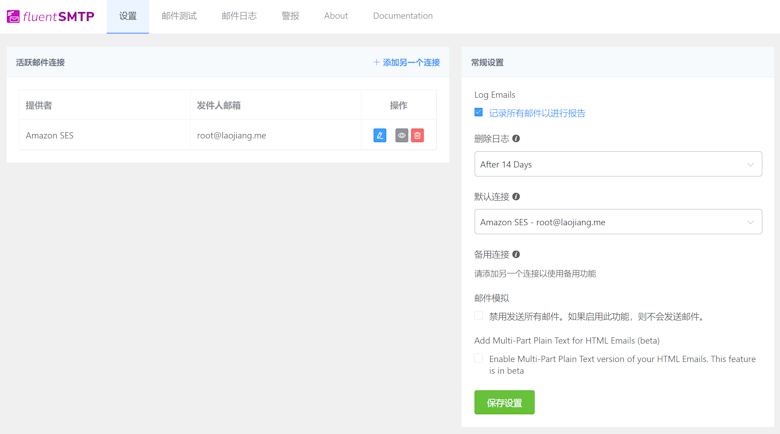Open the 邮件日志 tab
Viewport: 780px width, 434px height.
tap(239, 16)
